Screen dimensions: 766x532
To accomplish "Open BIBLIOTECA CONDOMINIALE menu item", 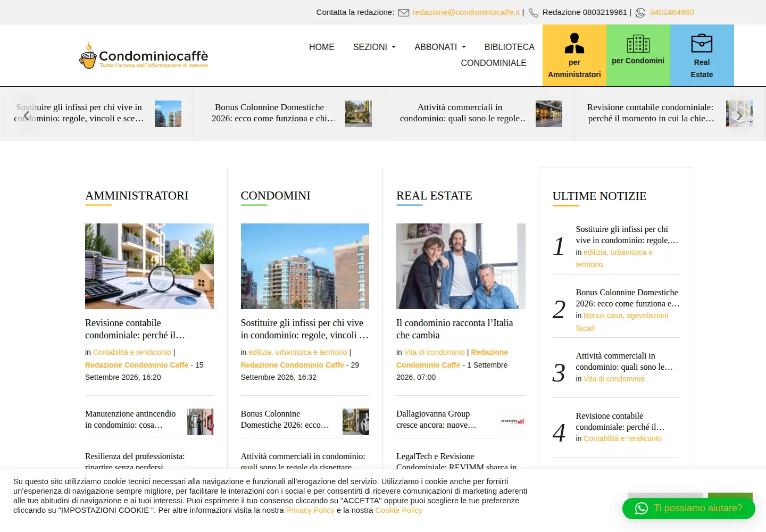I will coord(498,55).
